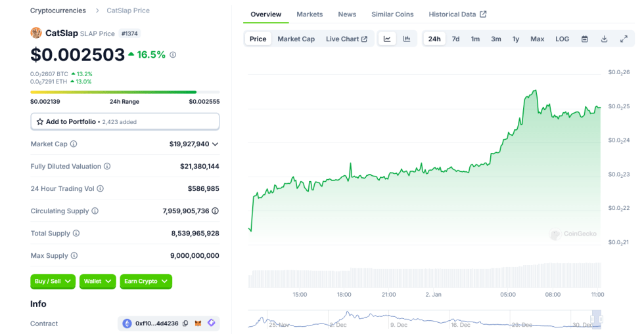The height and width of the screenshot is (334, 644).
Task: Click Add to Portfolio button
Action: click(x=125, y=121)
